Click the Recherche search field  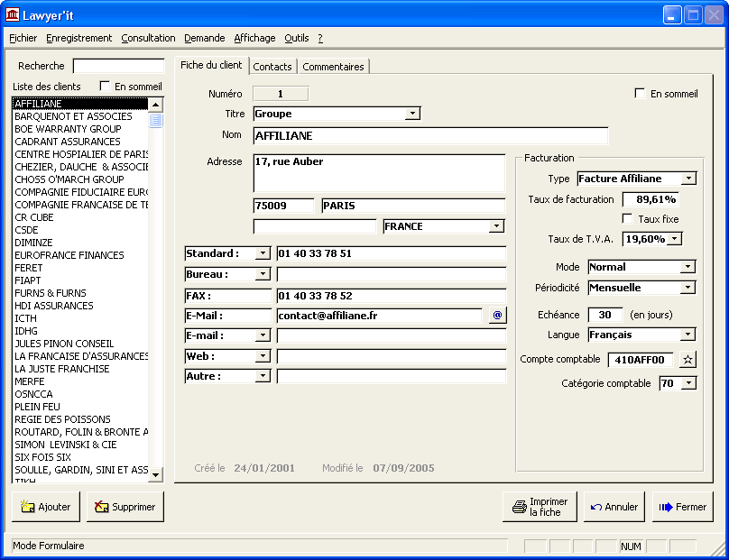118,66
